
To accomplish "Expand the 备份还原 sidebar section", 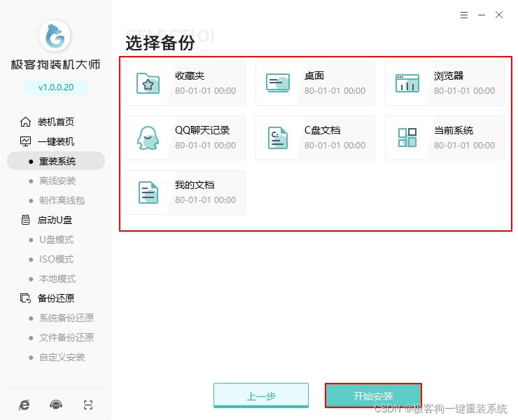I will tap(55, 298).
